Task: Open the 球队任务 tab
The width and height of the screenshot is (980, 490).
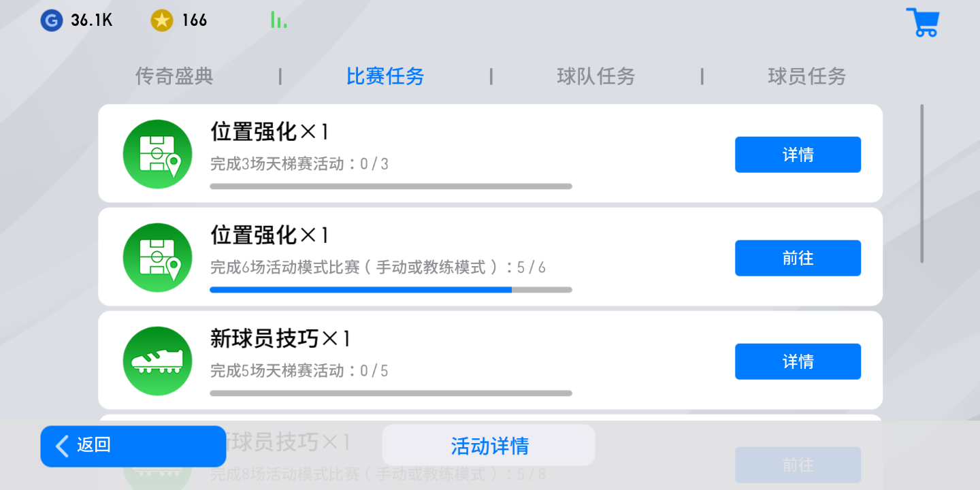Action: click(x=595, y=76)
